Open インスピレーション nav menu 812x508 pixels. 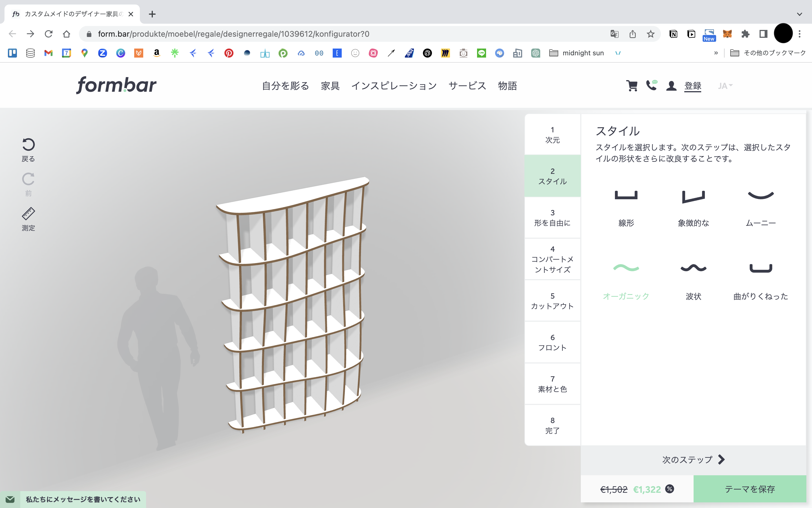394,86
